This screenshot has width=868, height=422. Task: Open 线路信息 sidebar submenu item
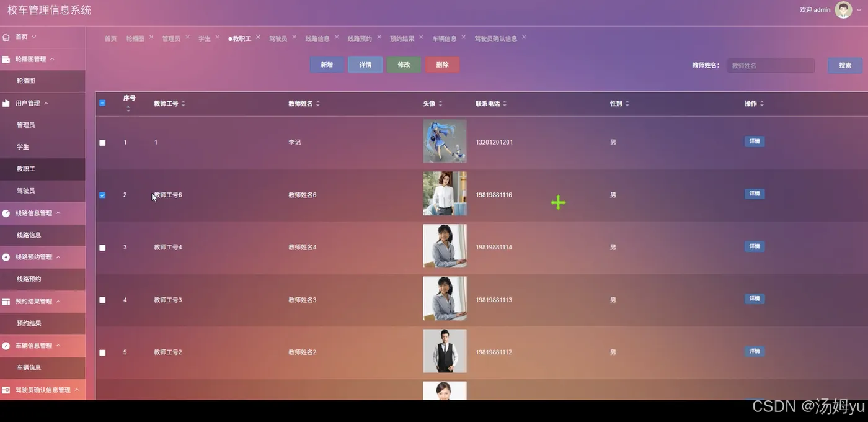29,235
